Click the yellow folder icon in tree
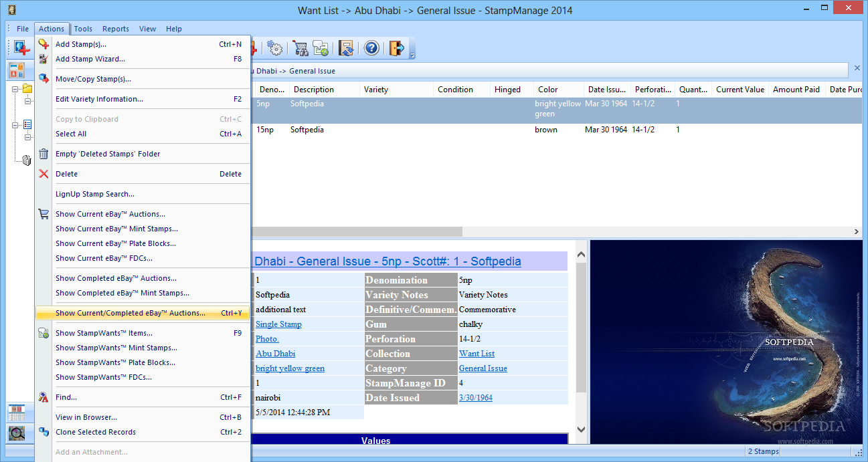Image resolution: width=868 pixels, height=462 pixels. coord(27,89)
